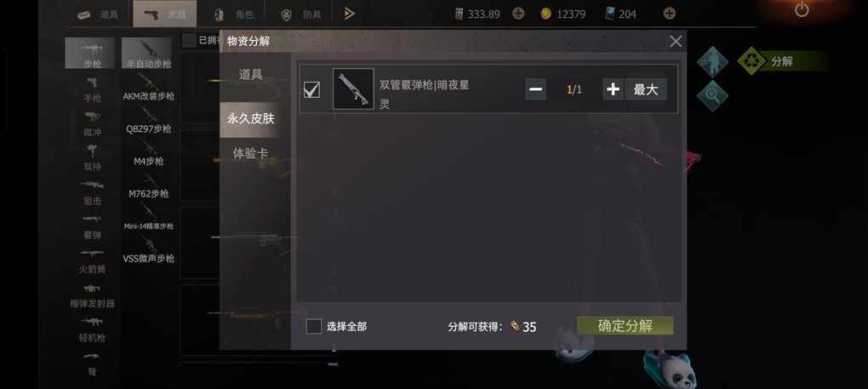Click the 确定分解 confirm button
Image resolution: width=868 pixels, height=389 pixels.
click(x=625, y=326)
